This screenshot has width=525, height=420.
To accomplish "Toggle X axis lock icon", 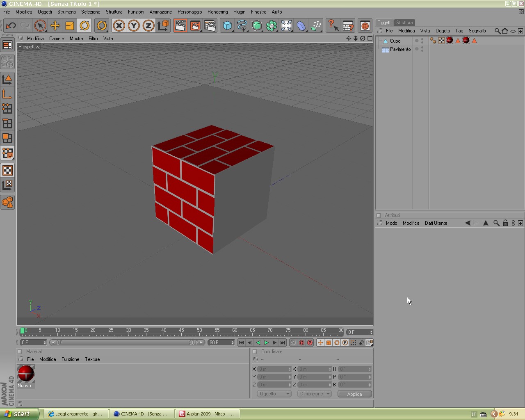I will [119, 26].
